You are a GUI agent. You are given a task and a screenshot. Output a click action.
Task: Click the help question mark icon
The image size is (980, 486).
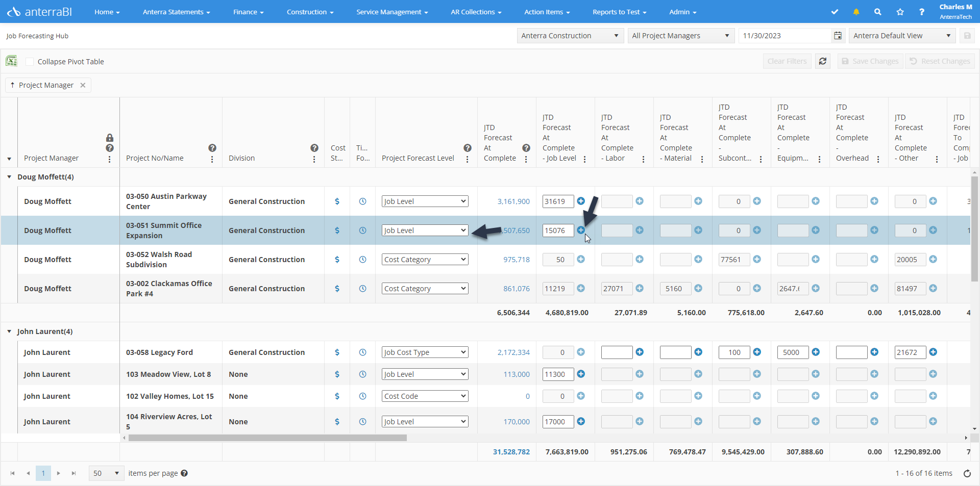tap(921, 12)
